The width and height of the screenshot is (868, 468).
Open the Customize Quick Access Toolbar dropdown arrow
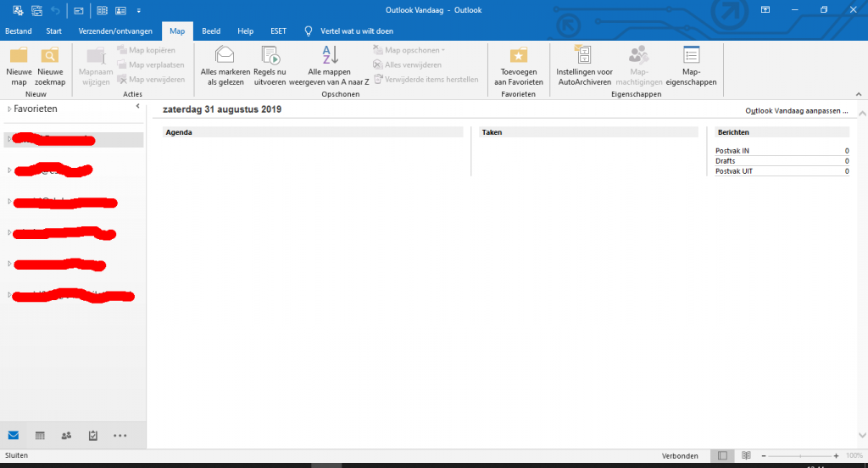point(138,10)
